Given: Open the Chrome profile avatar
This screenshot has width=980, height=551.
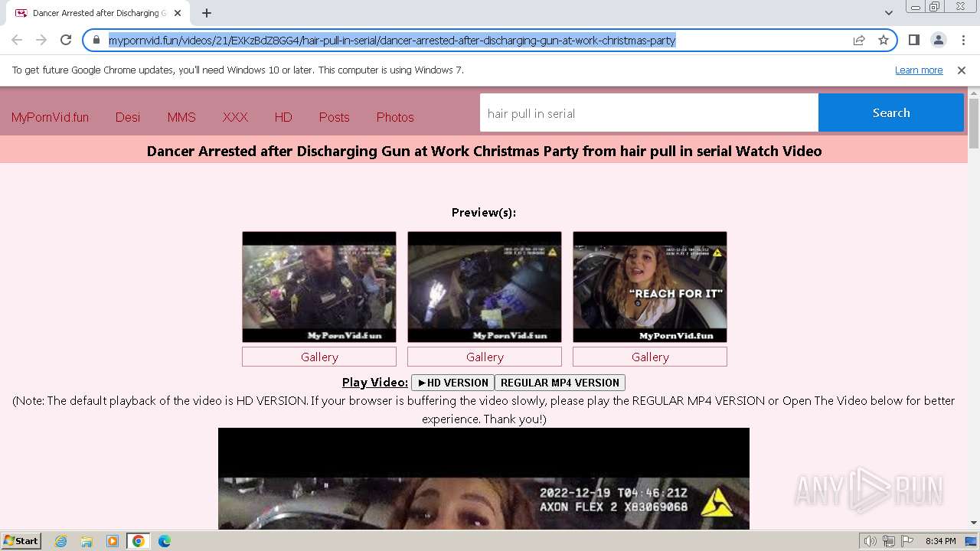Looking at the screenshot, I should pyautogui.click(x=938, y=40).
